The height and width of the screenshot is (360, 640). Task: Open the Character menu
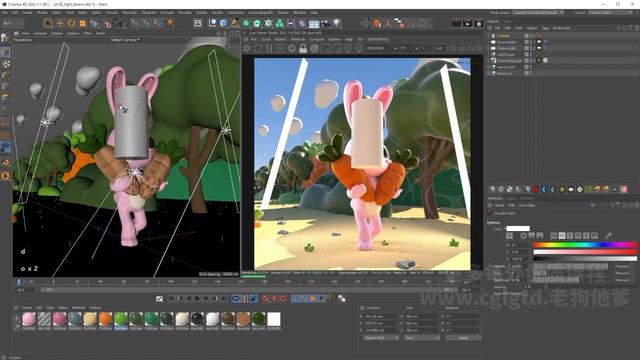pos(149,13)
